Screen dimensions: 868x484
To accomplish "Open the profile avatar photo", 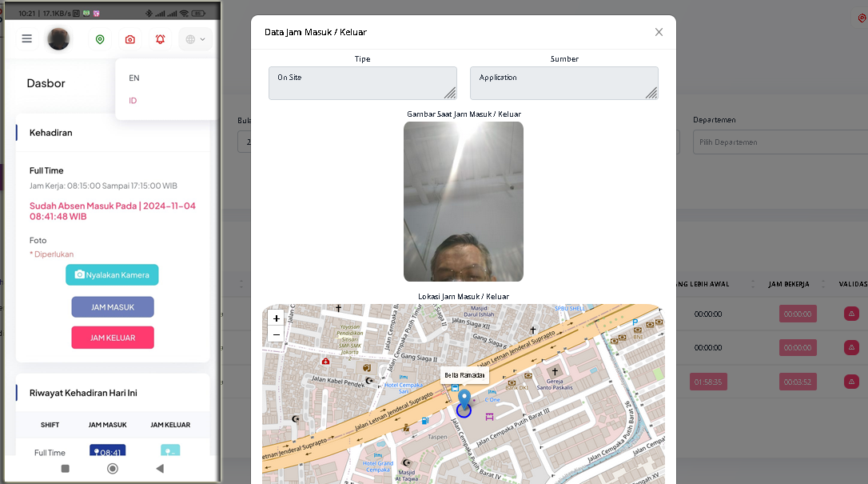I will (58, 38).
